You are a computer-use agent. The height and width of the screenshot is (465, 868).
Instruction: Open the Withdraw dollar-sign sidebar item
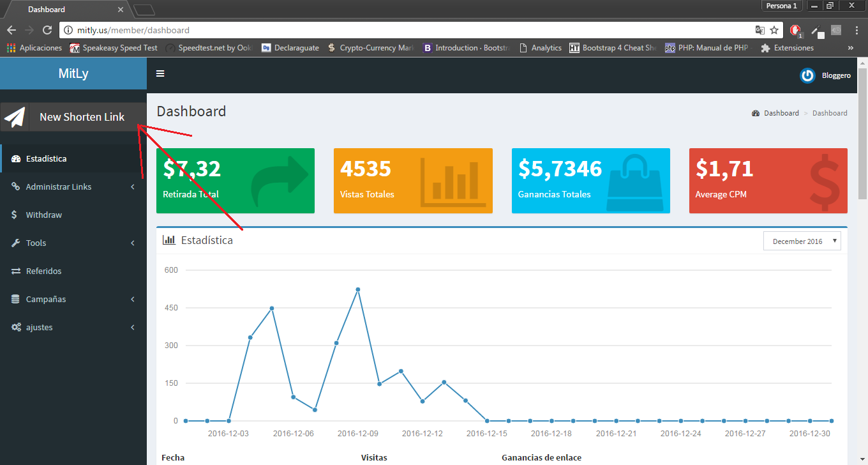pos(73,215)
